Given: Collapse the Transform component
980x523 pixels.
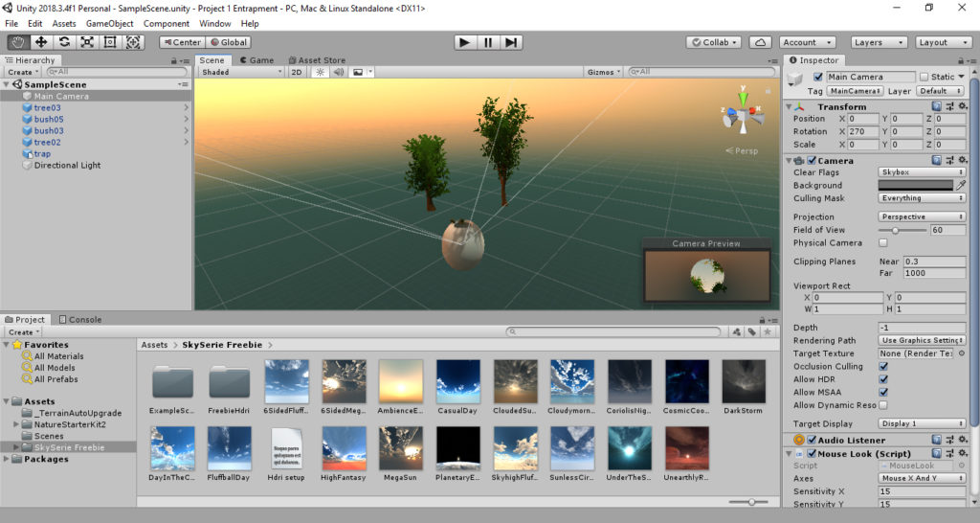Looking at the screenshot, I should tap(789, 107).
